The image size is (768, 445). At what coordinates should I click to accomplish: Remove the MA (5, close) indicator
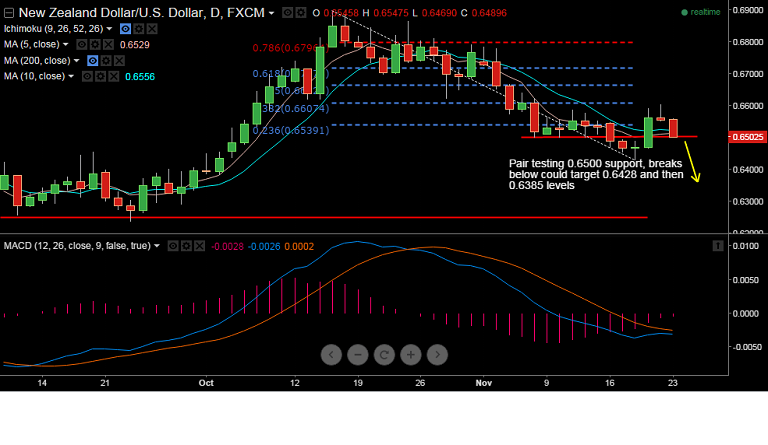(x=108, y=45)
